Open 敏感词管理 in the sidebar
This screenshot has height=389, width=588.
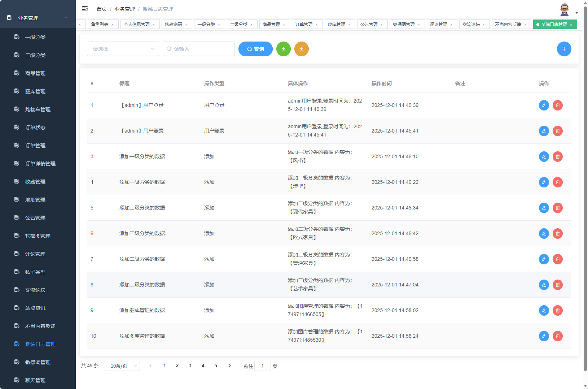tap(38, 362)
